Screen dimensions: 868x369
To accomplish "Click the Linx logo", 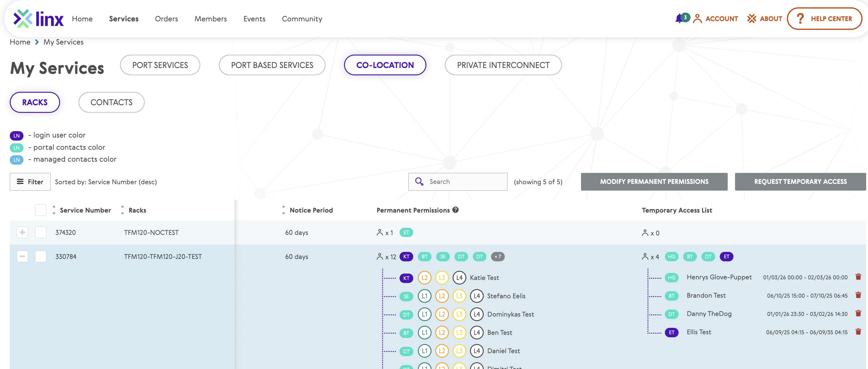I will tap(38, 19).
